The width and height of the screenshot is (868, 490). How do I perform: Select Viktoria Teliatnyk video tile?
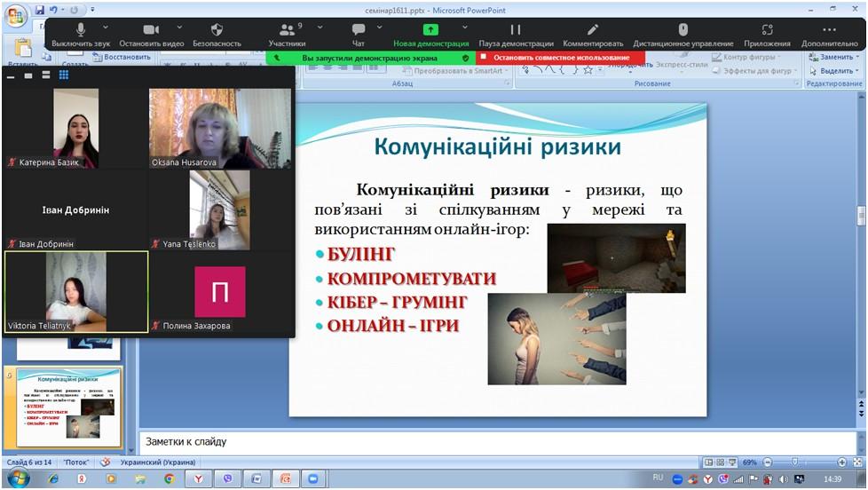[x=76, y=291]
